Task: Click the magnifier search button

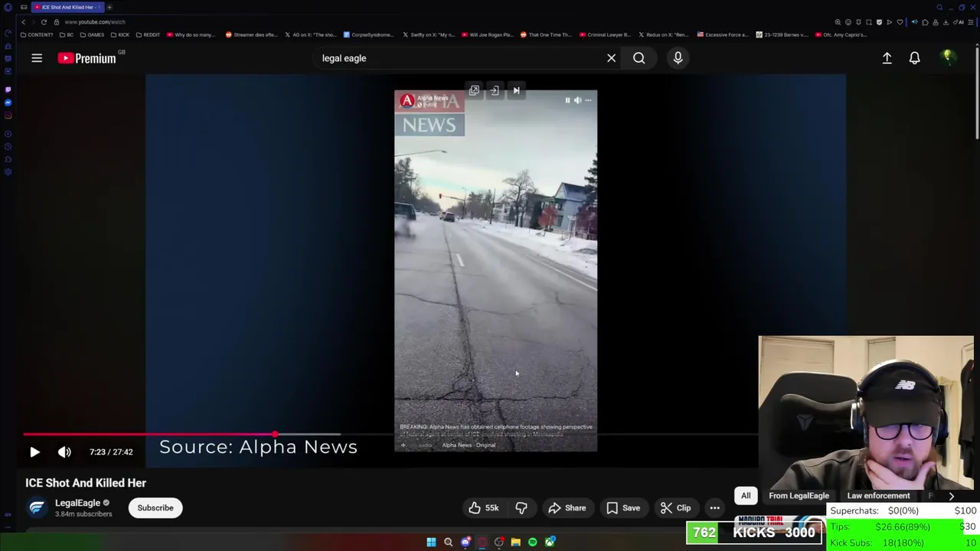Action: [x=639, y=58]
